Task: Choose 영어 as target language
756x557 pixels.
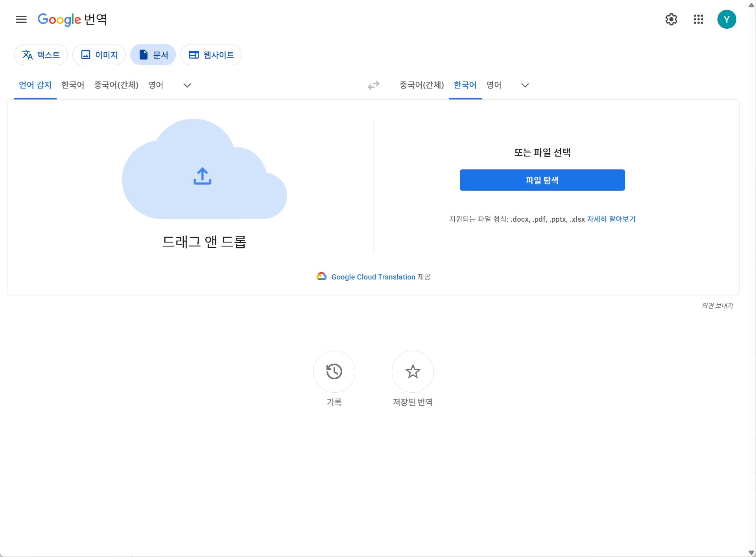Action: (494, 85)
